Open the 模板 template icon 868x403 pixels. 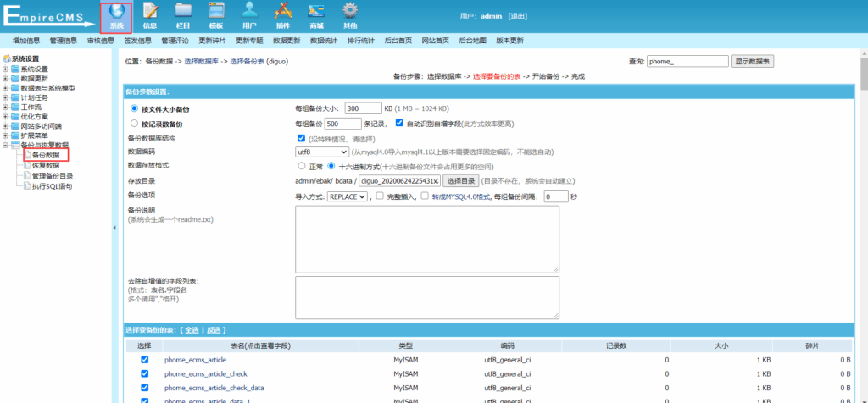(x=216, y=15)
